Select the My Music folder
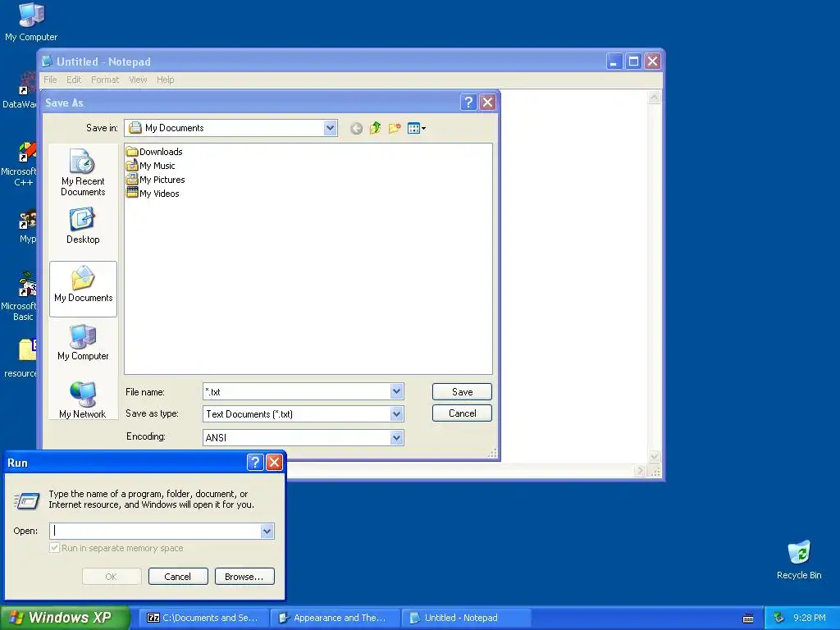Viewport: 840px width, 630px height. 151,166
